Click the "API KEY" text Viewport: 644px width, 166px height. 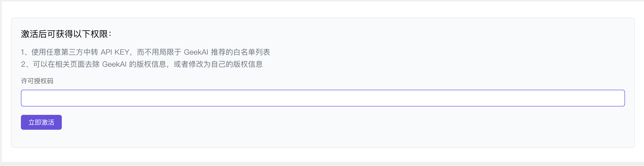click(x=115, y=52)
